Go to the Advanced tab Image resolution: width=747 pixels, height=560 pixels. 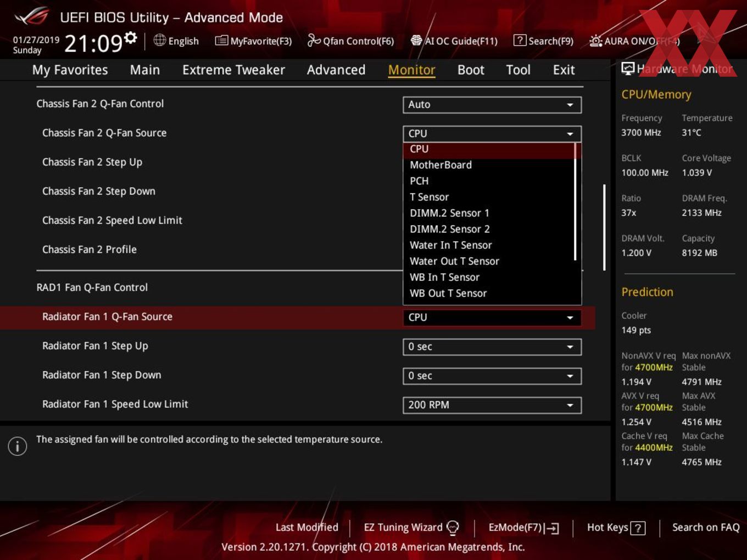336,70
